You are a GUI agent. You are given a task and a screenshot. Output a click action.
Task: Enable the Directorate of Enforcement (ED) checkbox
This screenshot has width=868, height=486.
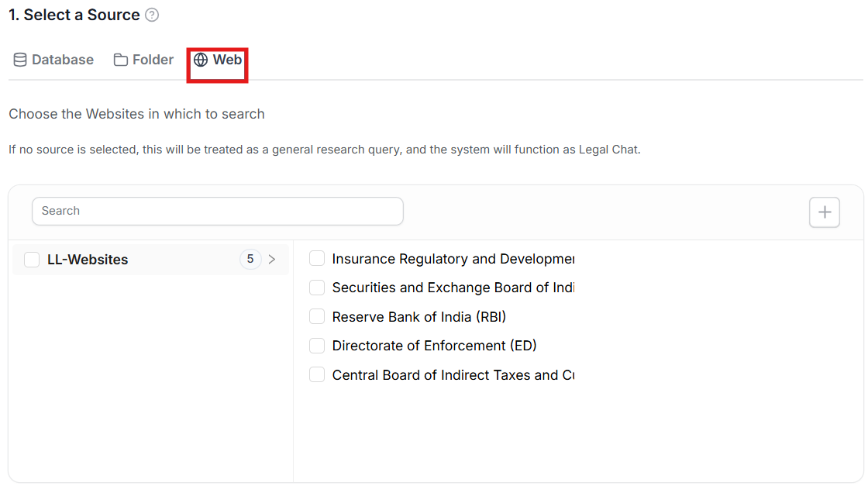317,346
